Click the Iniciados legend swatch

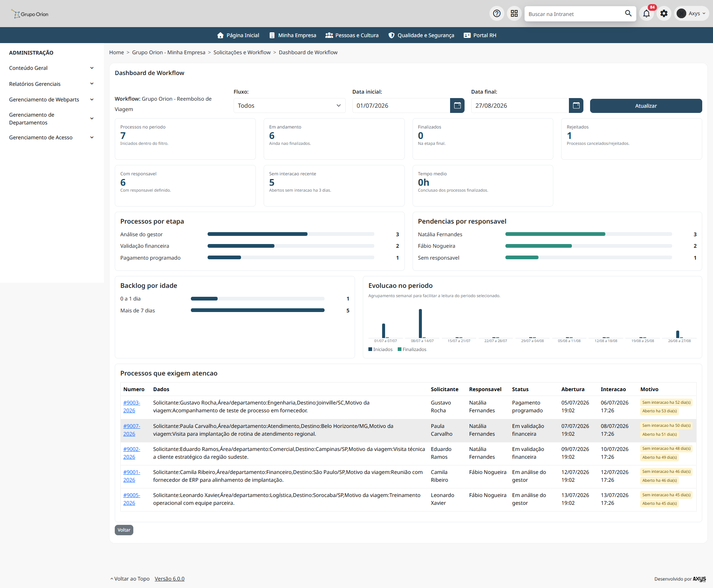[x=370, y=349]
